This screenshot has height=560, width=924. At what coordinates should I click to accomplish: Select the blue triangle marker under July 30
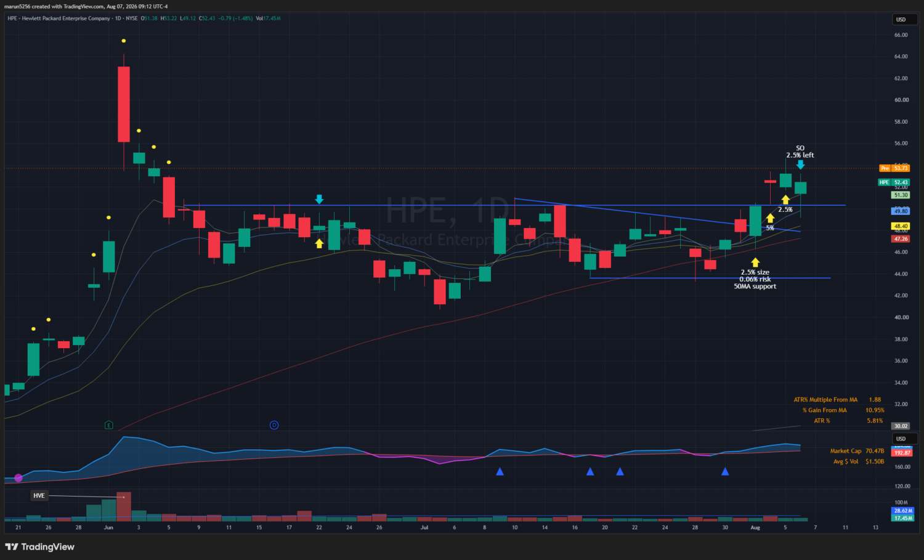725,472
